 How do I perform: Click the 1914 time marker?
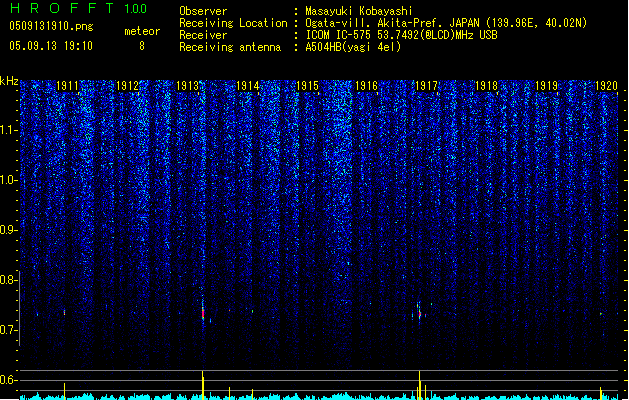247,86
